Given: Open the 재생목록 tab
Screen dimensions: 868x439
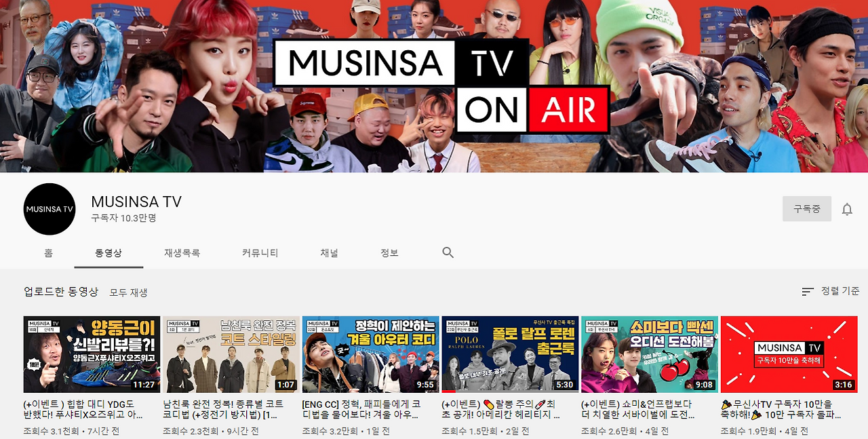Looking at the screenshot, I should [182, 252].
